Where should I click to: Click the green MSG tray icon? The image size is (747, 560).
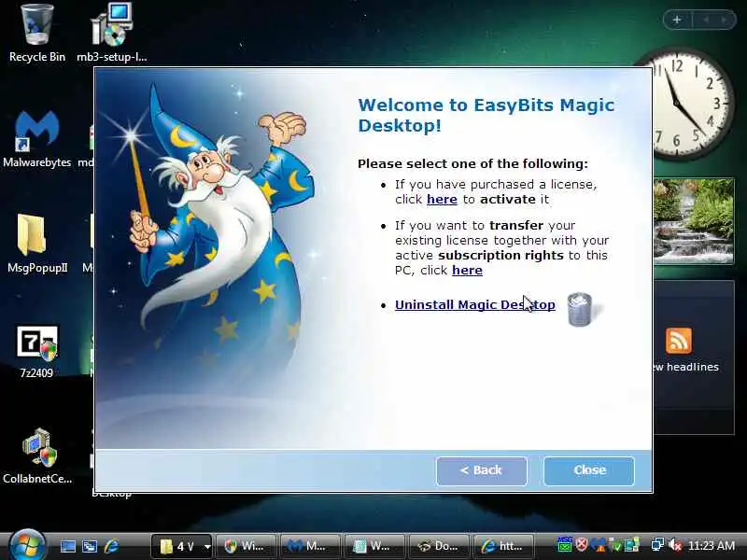point(565,544)
